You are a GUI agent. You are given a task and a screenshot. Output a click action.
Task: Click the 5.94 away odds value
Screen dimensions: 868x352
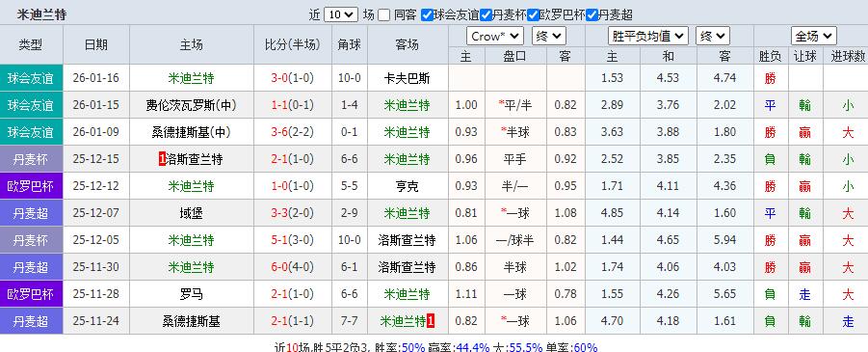(724, 240)
